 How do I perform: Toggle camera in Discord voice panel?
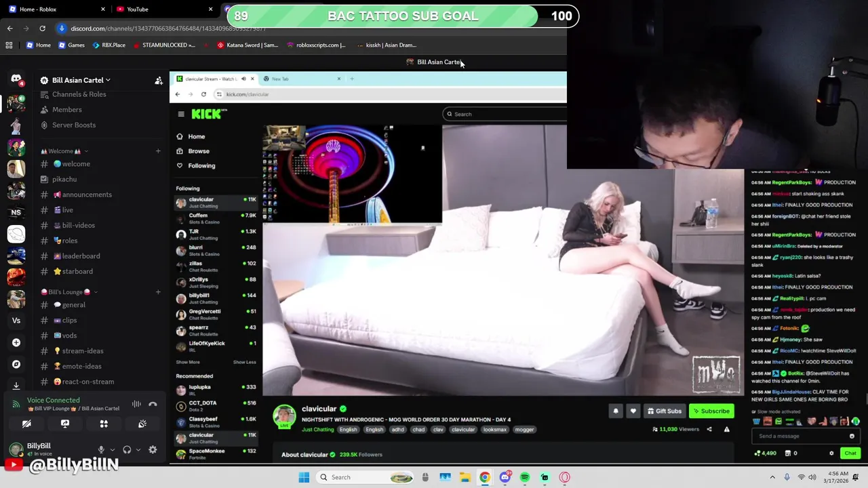click(x=26, y=424)
